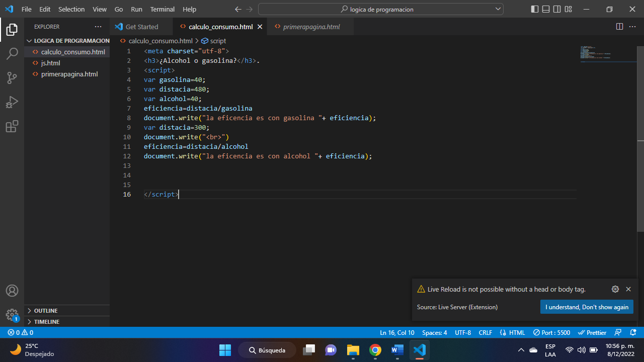
Task: Open the Run menu
Action: 136,9
